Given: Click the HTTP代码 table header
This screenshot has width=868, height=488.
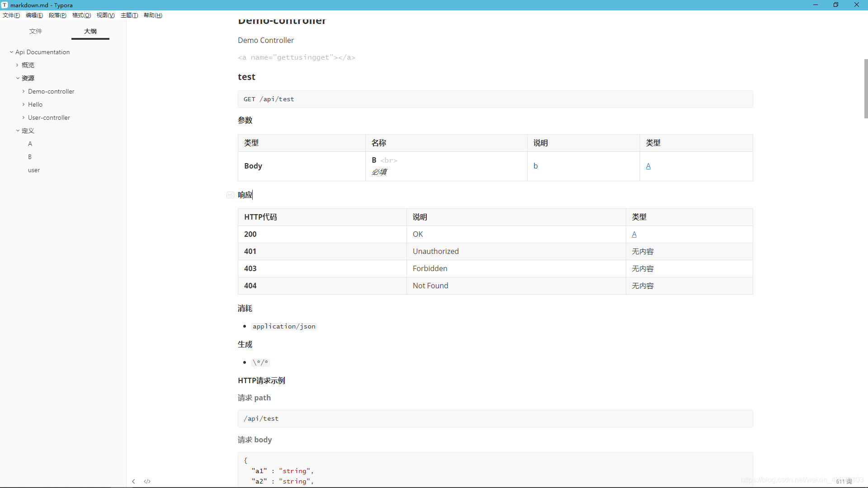Looking at the screenshot, I should [322, 217].
